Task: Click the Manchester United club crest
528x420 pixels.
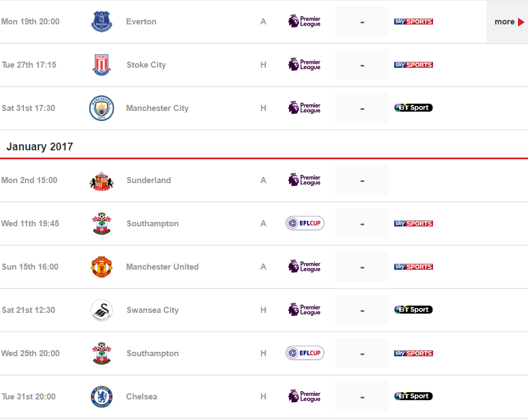Action: pyautogui.click(x=102, y=267)
